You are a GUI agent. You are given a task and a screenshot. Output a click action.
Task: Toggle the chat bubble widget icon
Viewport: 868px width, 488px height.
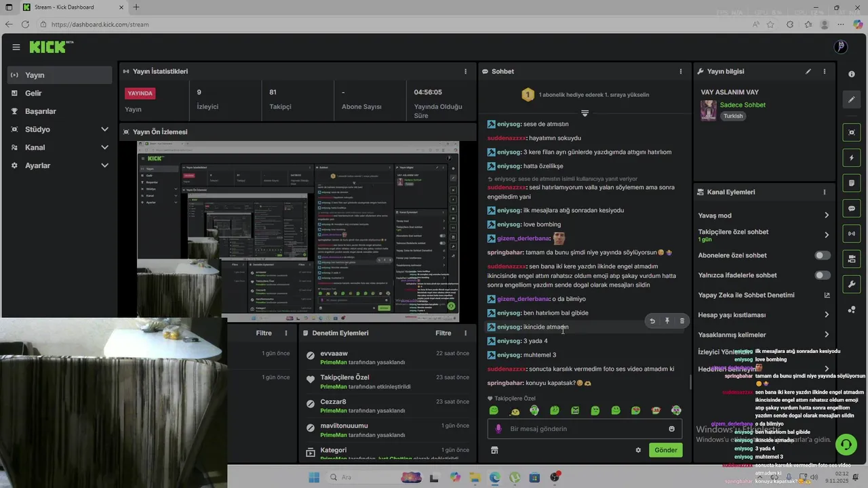tap(852, 208)
